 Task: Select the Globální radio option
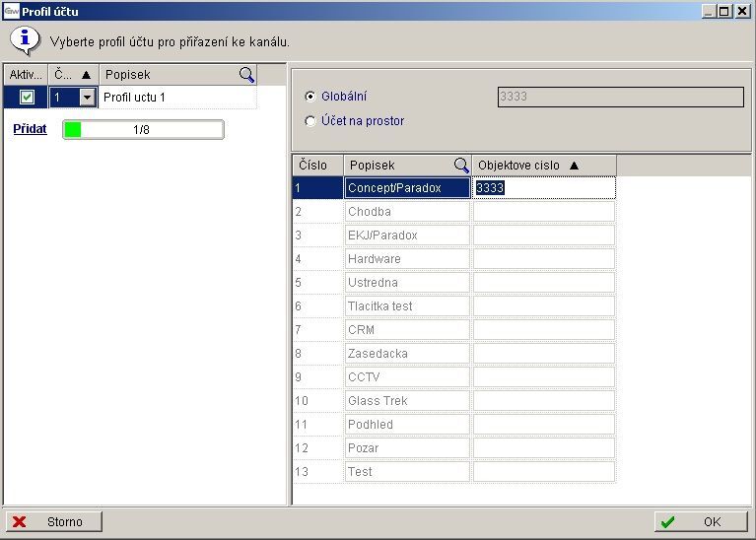[310, 97]
